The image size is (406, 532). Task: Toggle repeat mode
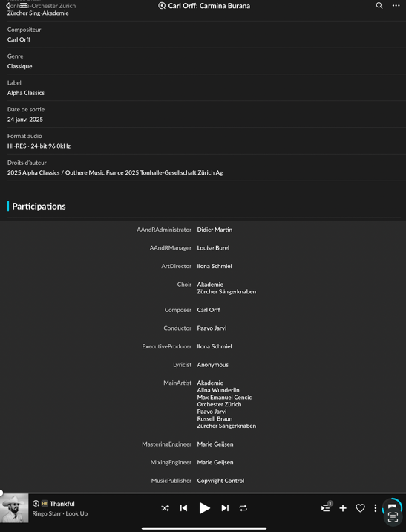click(x=243, y=508)
